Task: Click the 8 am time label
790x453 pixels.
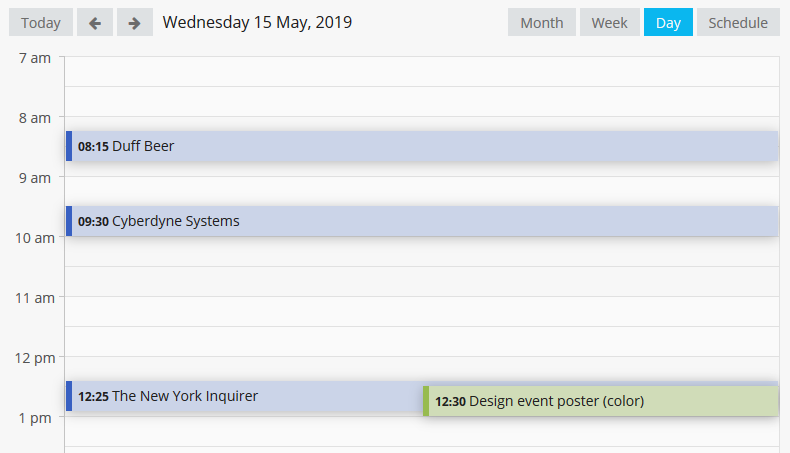Action: tap(34, 118)
